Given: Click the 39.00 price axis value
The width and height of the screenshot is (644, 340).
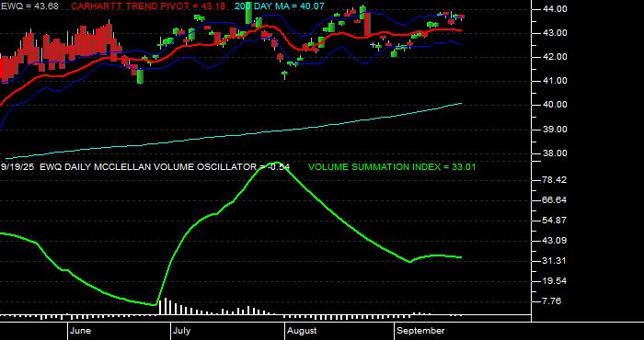Looking at the screenshot, I should 556,130.
